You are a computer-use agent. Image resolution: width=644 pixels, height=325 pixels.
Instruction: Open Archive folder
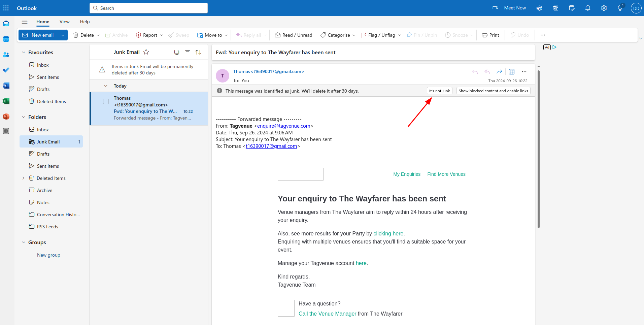51,190
